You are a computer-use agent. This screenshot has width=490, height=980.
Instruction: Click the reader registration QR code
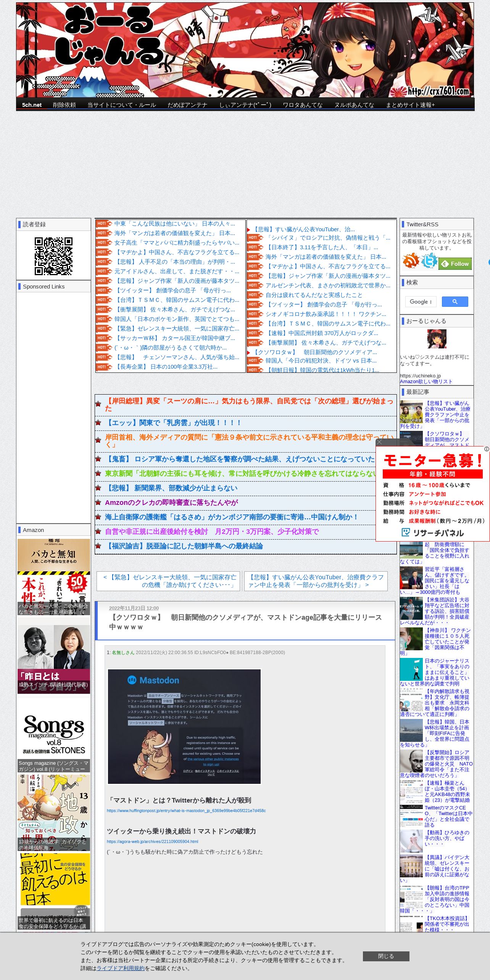pyautogui.click(x=53, y=256)
